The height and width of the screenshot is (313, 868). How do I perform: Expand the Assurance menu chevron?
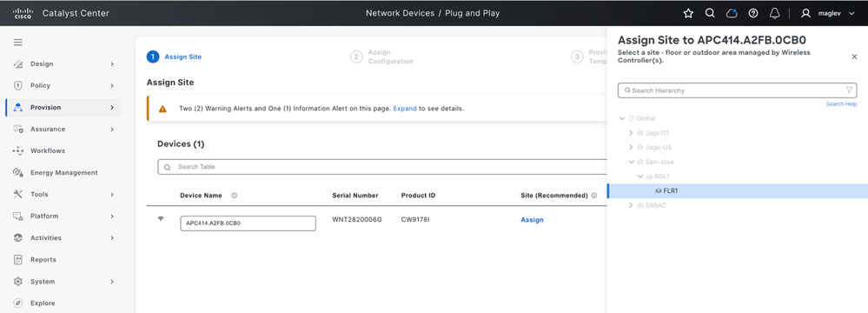(x=112, y=129)
